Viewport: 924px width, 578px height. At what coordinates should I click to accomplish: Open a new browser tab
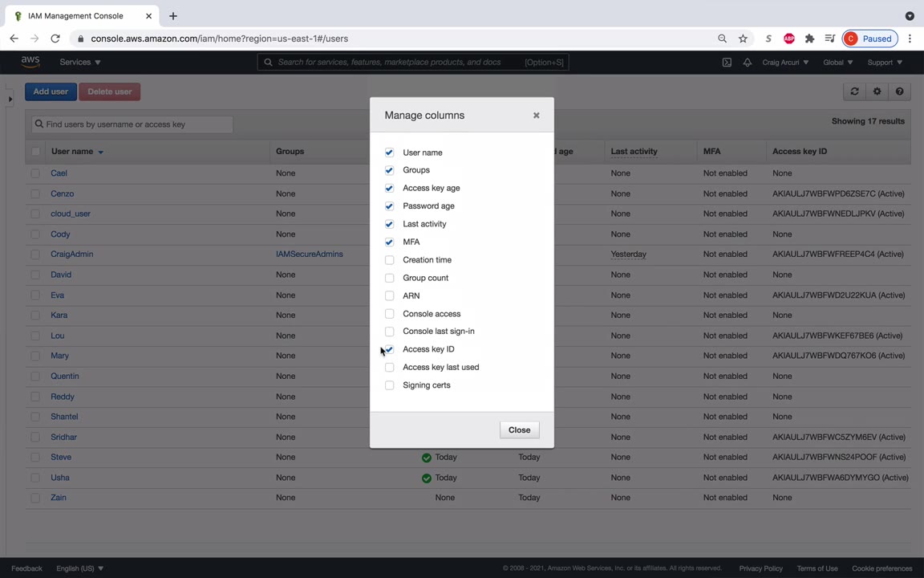172,16
